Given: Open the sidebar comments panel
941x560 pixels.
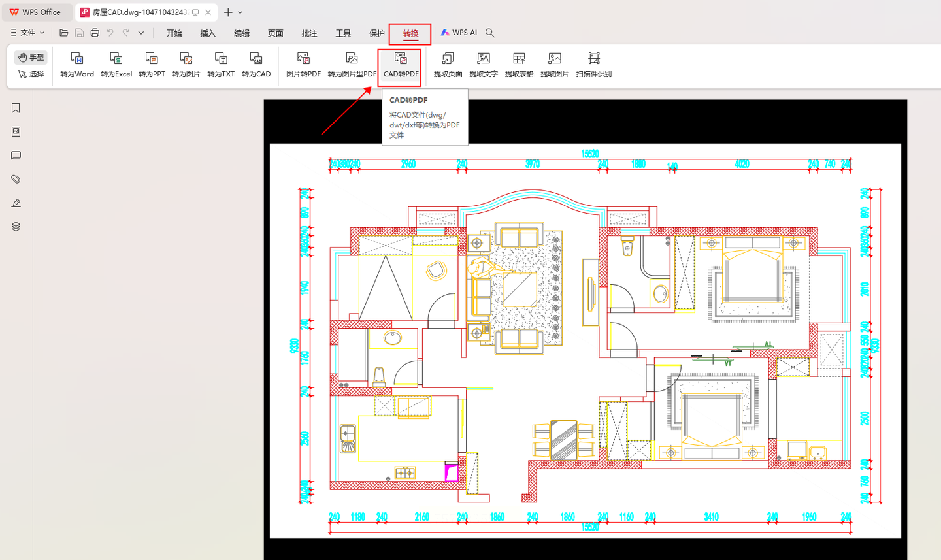Looking at the screenshot, I should tap(16, 156).
